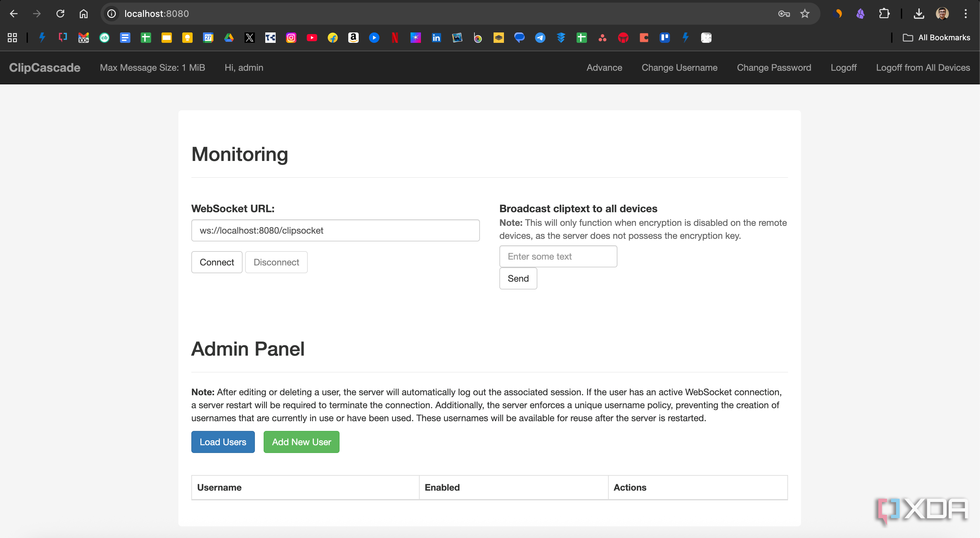
Task: Focus the WebSocket URL field
Action: point(336,230)
